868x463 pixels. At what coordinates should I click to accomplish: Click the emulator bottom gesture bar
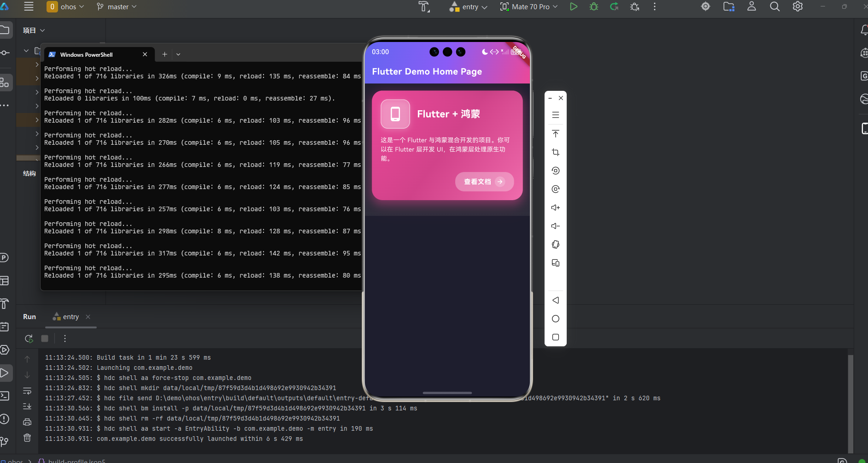(447, 393)
